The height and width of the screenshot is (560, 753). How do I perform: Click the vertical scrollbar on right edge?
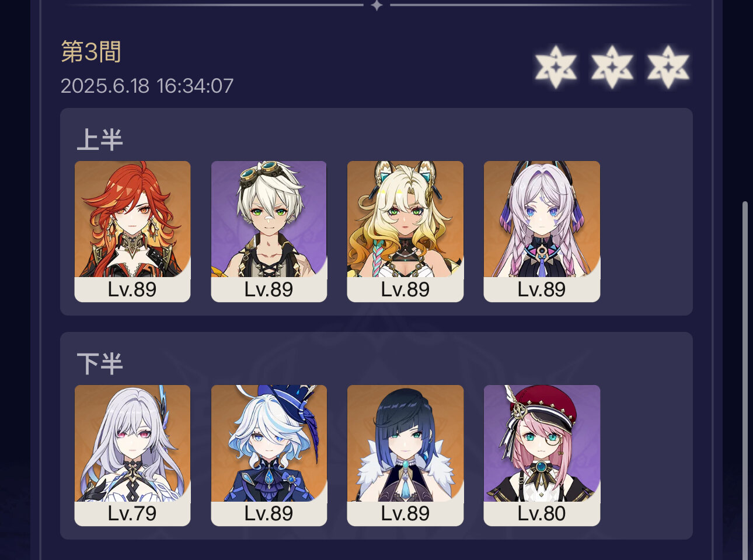click(x=744, y=380)
